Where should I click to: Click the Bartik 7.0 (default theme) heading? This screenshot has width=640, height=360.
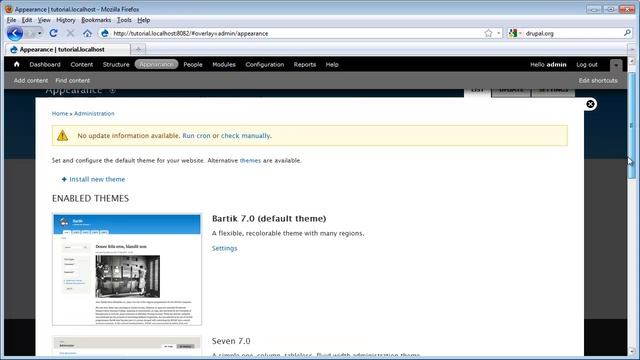click(269, 218)
